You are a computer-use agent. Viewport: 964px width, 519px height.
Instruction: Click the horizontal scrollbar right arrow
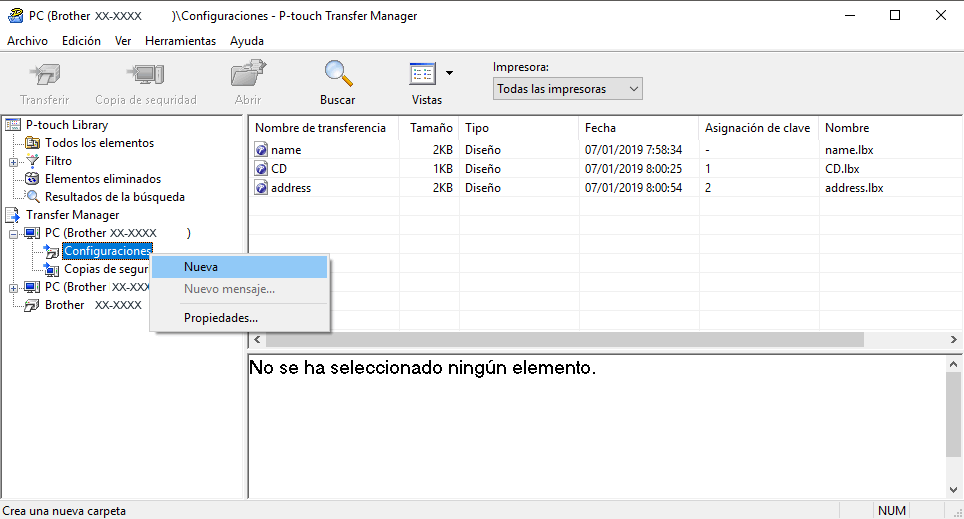(x=954, y=339)
